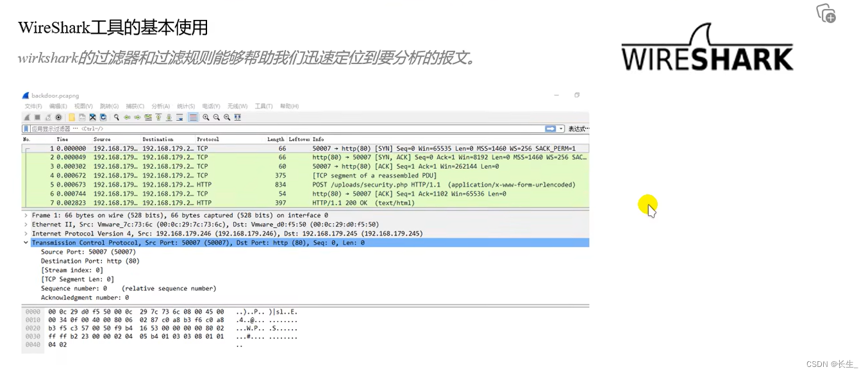Sort the packet list by the Source column header
Image resolution: width=868 pixels, height=374 pixels.
point(102,139)
